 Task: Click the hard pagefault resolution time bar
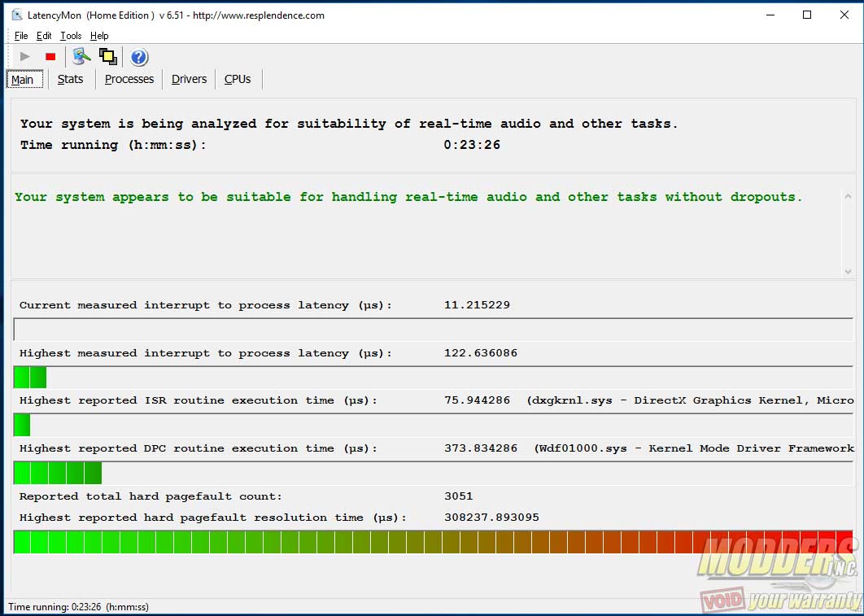tap(433, 542)
